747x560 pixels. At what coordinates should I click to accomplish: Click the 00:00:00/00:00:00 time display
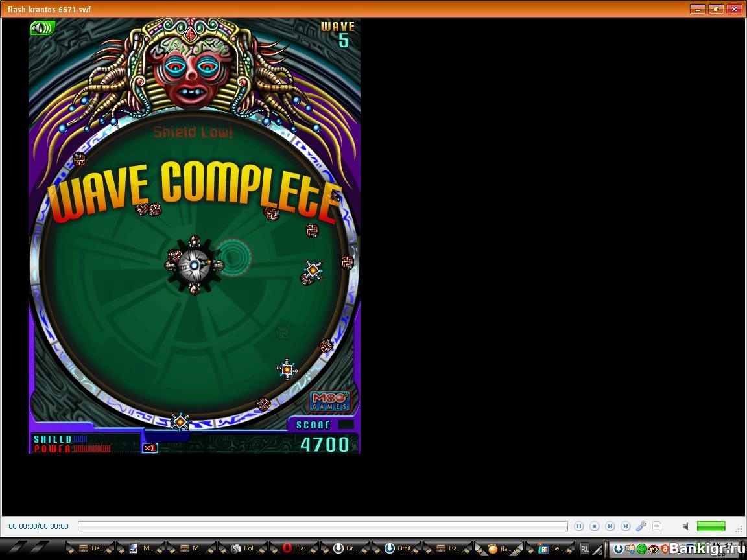pyautogui.click(x=39, y=526)
